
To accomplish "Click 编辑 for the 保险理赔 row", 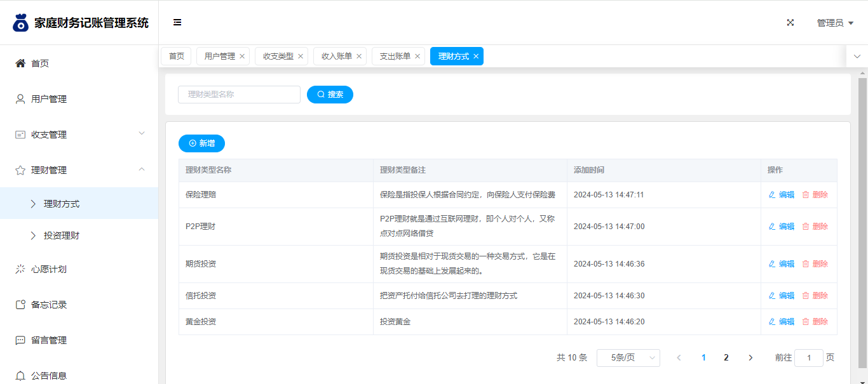I will [x=782, y=195].
